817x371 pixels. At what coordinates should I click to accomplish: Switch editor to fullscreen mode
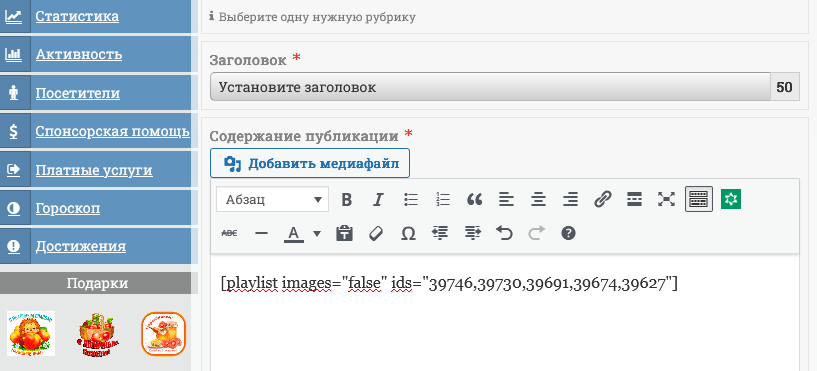pos(666,199)
